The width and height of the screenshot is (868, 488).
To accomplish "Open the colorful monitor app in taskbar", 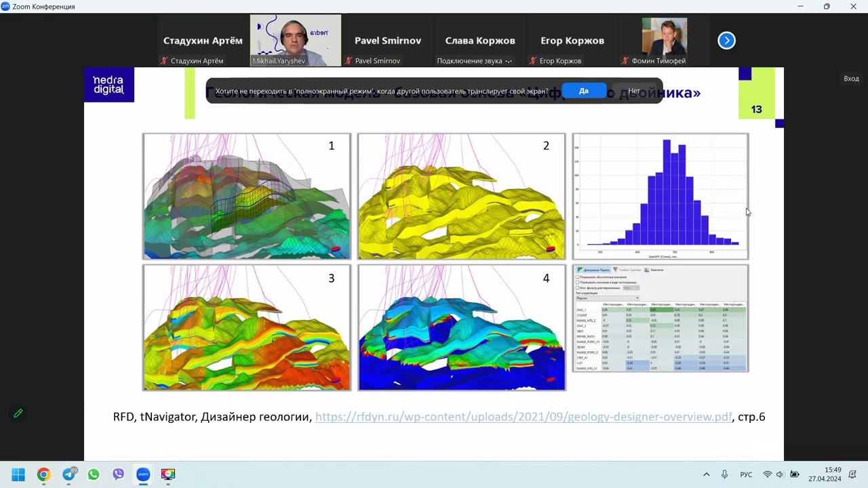I will [168, 474].
